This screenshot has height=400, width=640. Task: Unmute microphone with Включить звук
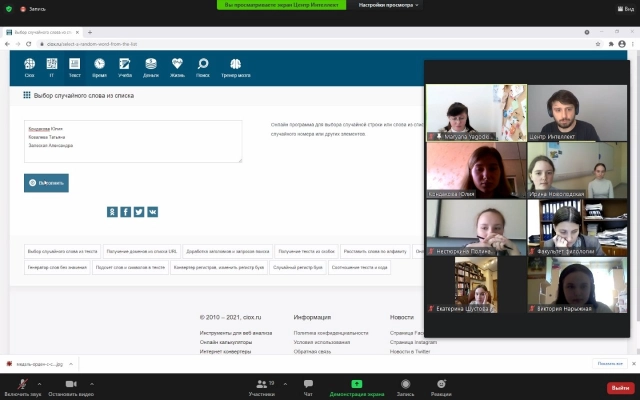coord(23,388)
